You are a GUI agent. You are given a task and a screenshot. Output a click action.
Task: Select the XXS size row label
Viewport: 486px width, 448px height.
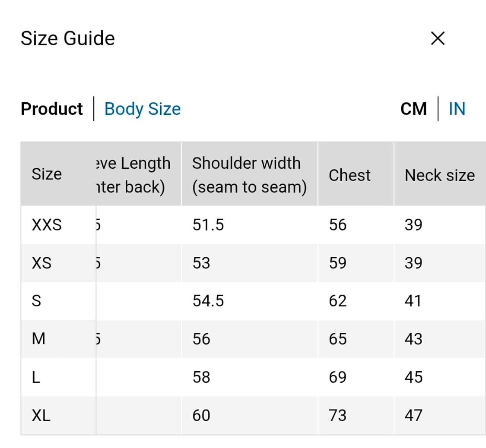pos(47,225)
